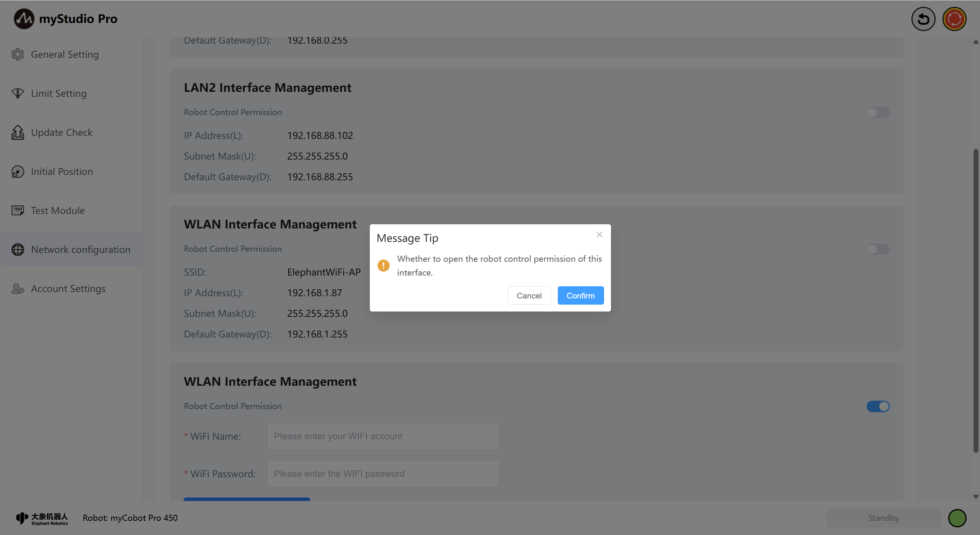Viewport: 980px width, 535px height.
Task: Cancel the Message Tip dialog
Action: (529, 295)
